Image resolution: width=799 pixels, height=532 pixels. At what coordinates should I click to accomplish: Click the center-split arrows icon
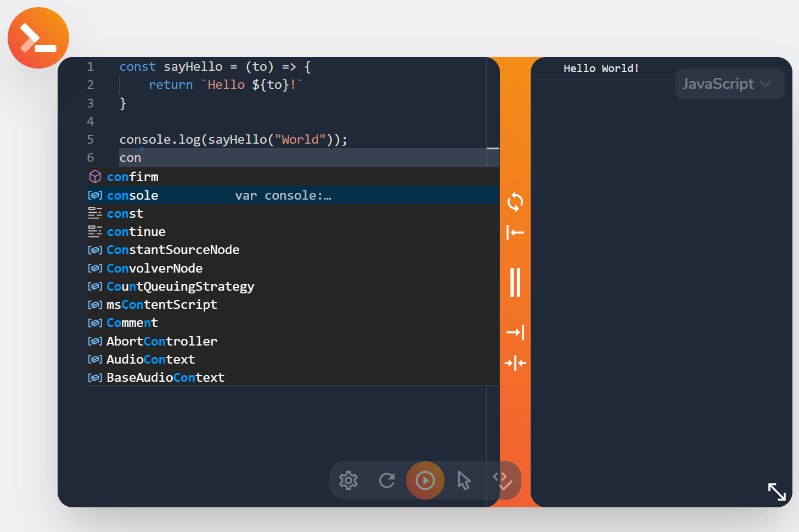[x=515, y=363]
